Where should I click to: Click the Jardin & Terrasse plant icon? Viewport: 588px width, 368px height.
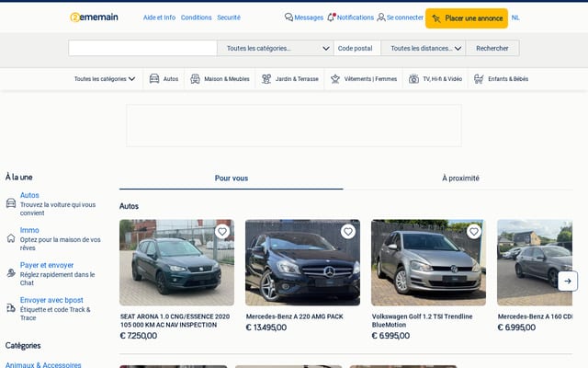tap(266, 78)
